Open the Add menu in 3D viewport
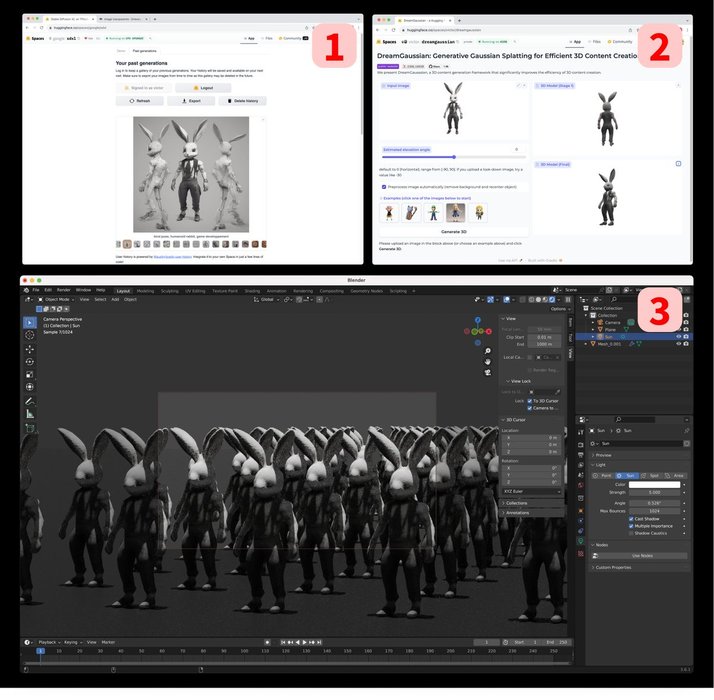The width and height of the screenshot is (714, 700). (115, 300)
